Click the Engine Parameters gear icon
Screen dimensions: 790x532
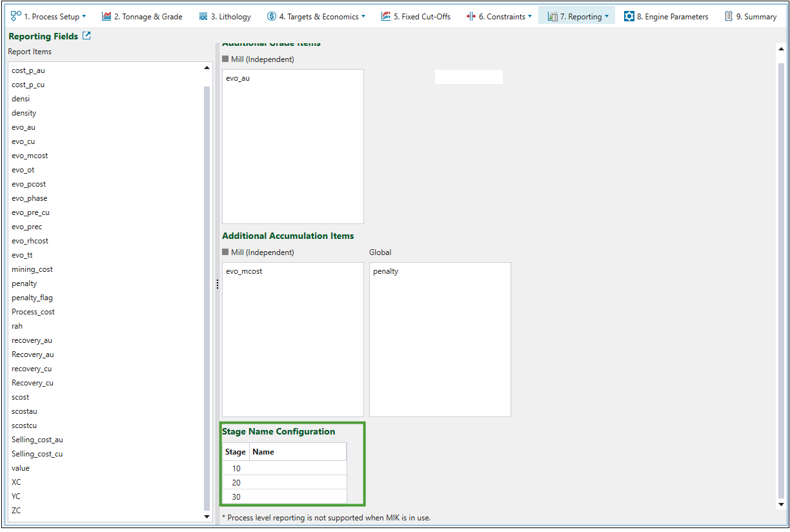[x=629, y=16]
